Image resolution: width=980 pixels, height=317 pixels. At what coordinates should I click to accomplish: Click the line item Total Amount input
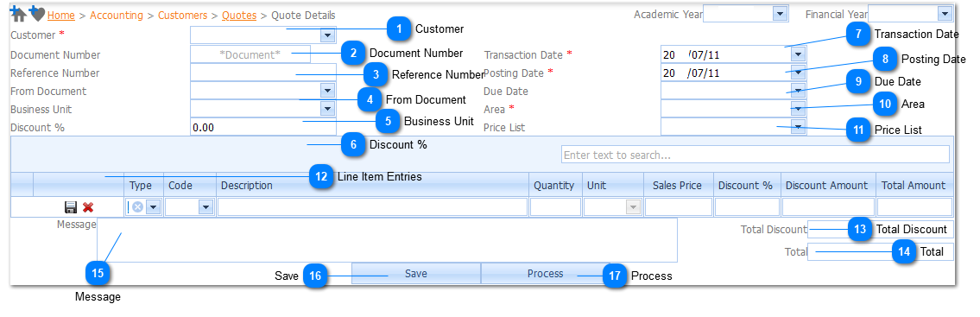pyautogui.click(x=914, y=207)
